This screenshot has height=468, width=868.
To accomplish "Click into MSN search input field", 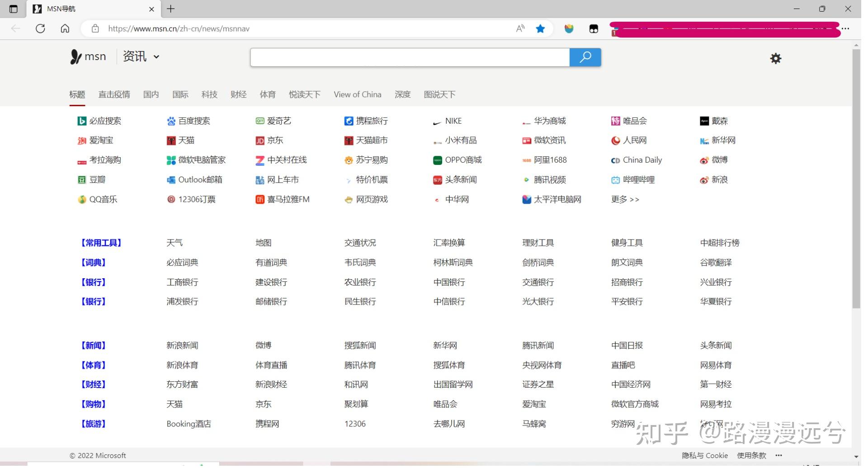I will [x=412, y=57].
